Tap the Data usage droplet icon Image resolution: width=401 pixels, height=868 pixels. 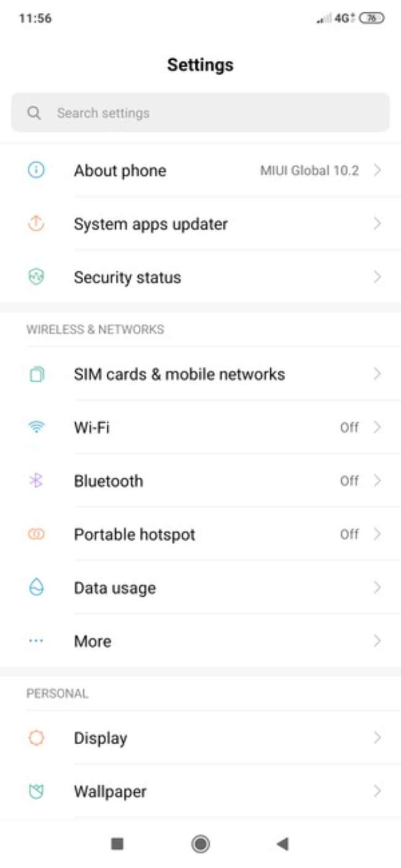click(35, 588)
